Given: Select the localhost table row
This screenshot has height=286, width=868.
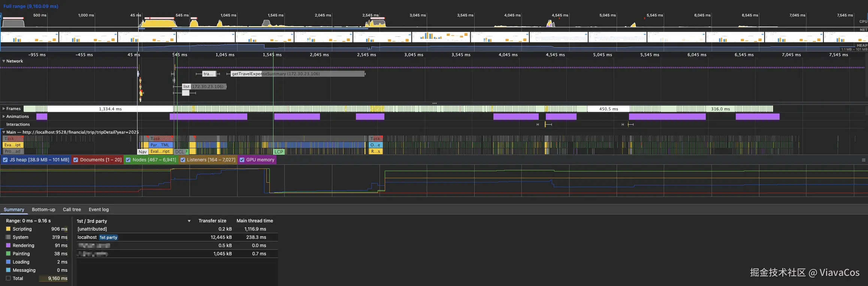Looking at the screenshot, I should point(177,237).
